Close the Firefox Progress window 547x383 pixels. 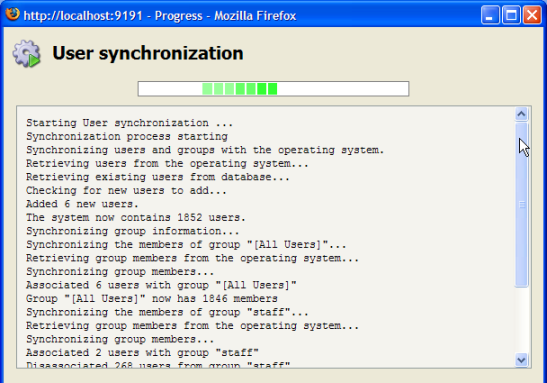pyautogui.click(x=532, y=15)
